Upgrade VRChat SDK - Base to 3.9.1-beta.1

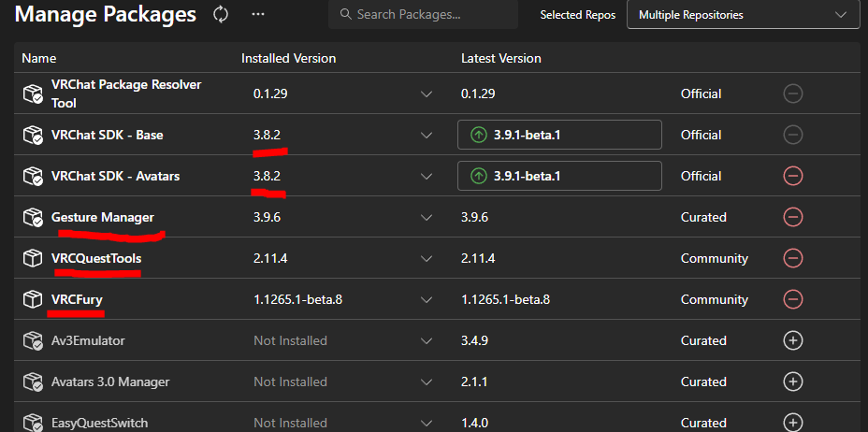coord(559,135)
